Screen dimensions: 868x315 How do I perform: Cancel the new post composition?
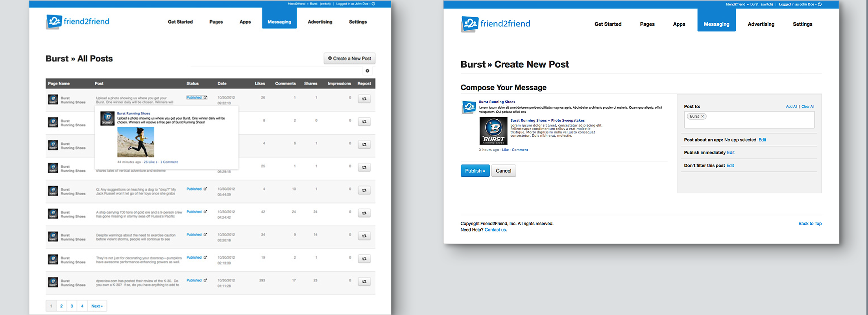pos(503,171)
